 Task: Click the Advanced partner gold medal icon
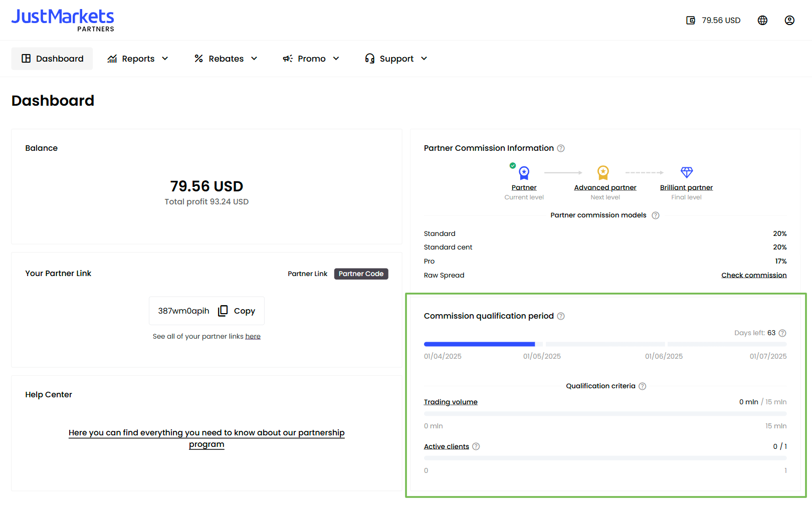pyautogui.click(x=603, y=173)
